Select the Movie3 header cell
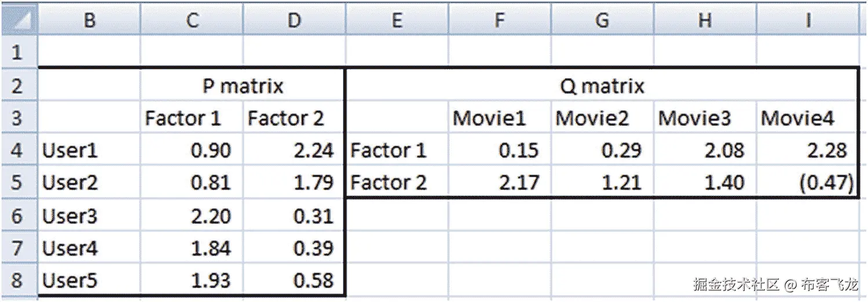This screenshot has height=302, width=868. click(705, 118)
